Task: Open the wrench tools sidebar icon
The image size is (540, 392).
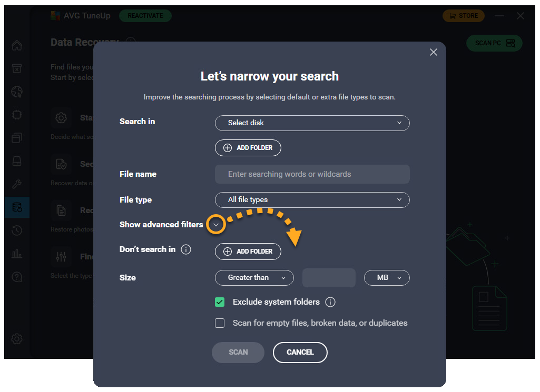Action: [x=17, y=184]
